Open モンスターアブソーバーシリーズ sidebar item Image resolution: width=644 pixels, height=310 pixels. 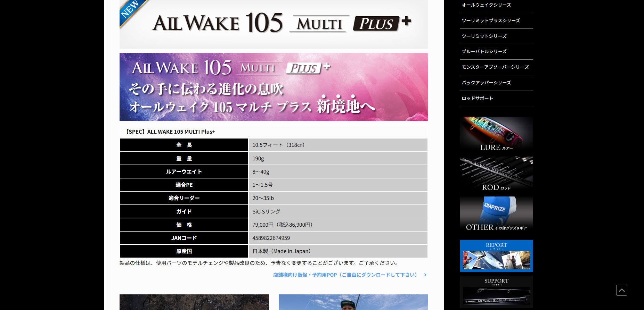tap(495, 67)
